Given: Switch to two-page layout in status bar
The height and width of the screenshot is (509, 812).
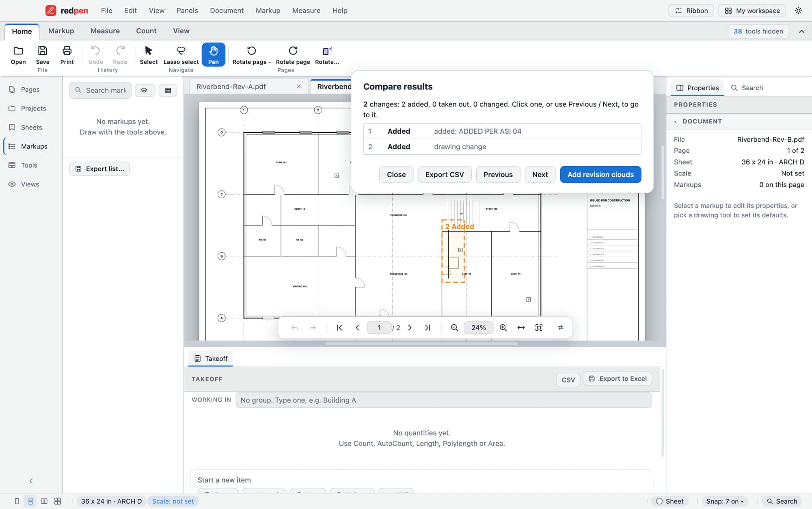Looking at the screenshot, I should [44, 501].
